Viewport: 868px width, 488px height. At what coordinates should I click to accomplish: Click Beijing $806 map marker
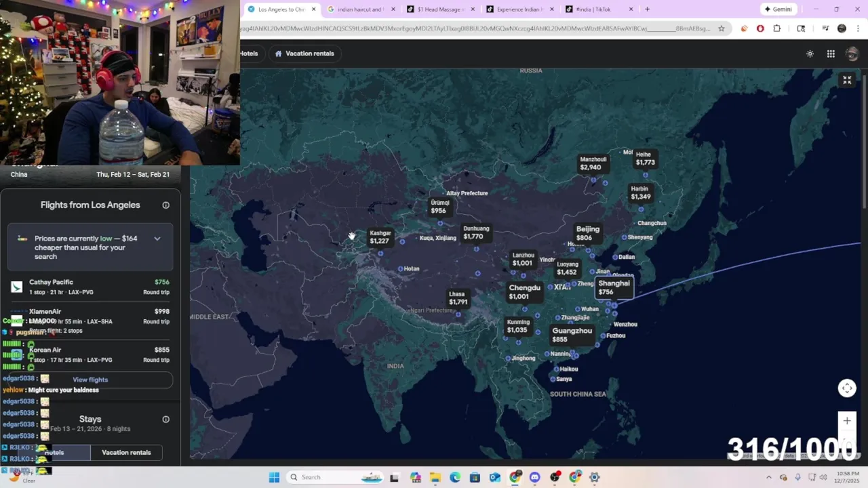point(587,233)
